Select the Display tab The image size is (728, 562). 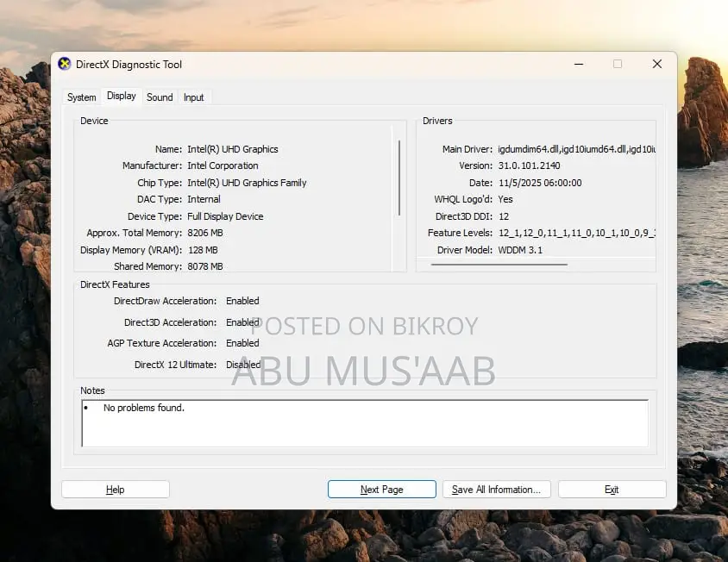point(122,96)
